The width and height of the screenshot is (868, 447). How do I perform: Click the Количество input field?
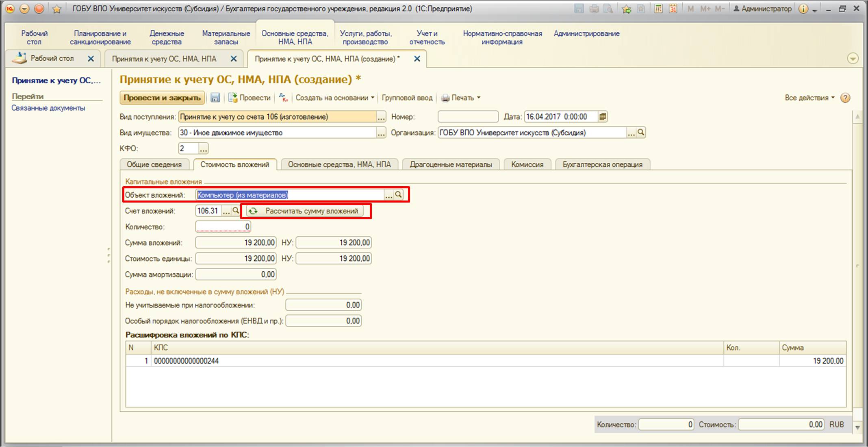[x=223, y=227]
